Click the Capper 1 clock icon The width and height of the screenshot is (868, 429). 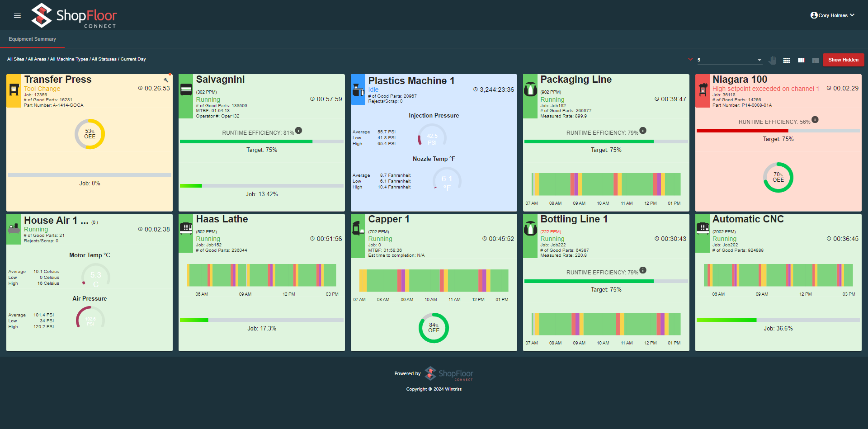[x=485, y=239]
